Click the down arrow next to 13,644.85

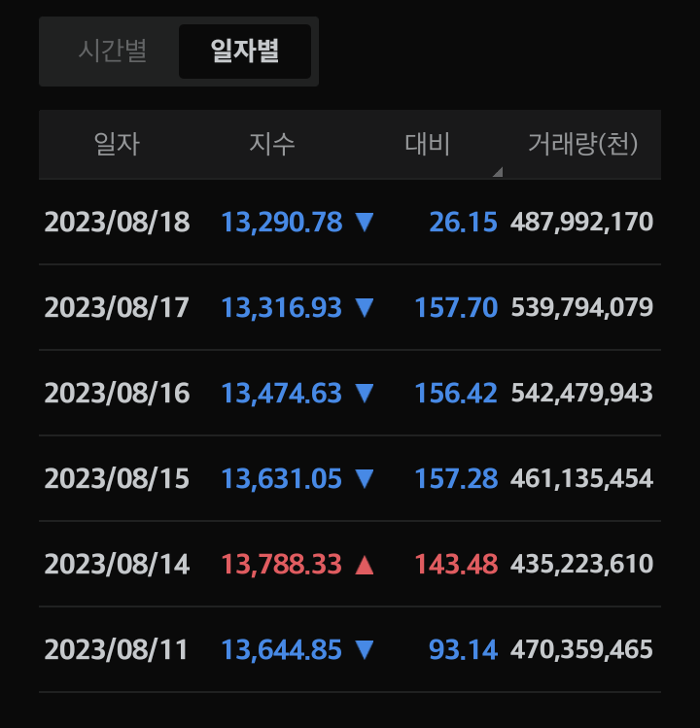click(365, 650)
